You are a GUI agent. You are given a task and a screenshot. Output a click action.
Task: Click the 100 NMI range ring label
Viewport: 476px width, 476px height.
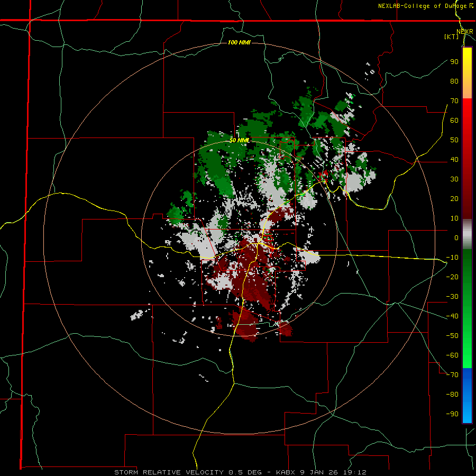[x=239, y=42]
